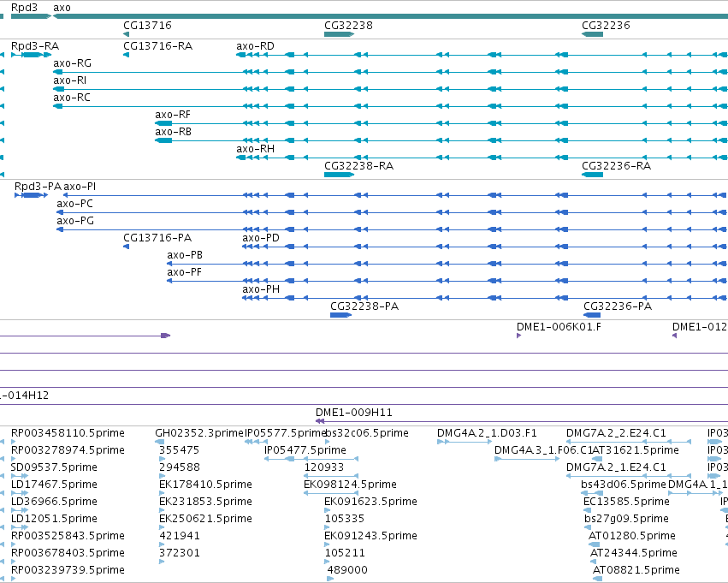Select EST DMG4A2_1.D03.F1
The height and width of the screenshot is (583, 728).
[487, 433]
